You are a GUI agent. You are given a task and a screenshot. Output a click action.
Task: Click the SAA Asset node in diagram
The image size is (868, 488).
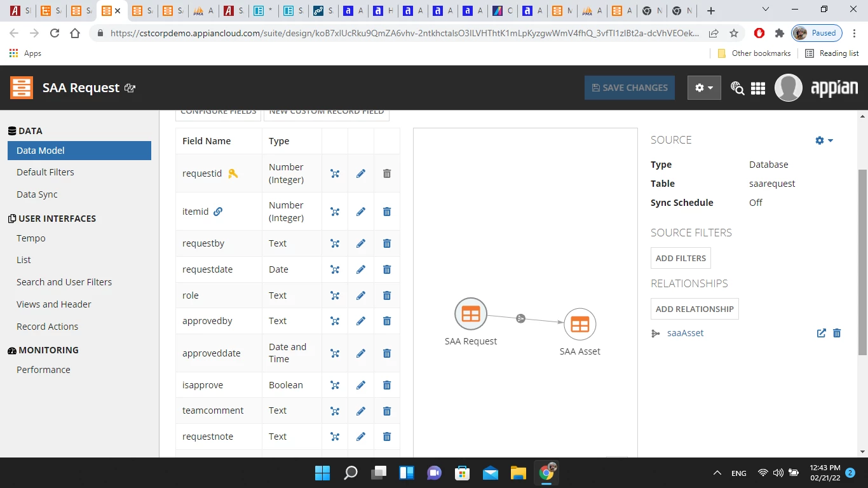580,325
